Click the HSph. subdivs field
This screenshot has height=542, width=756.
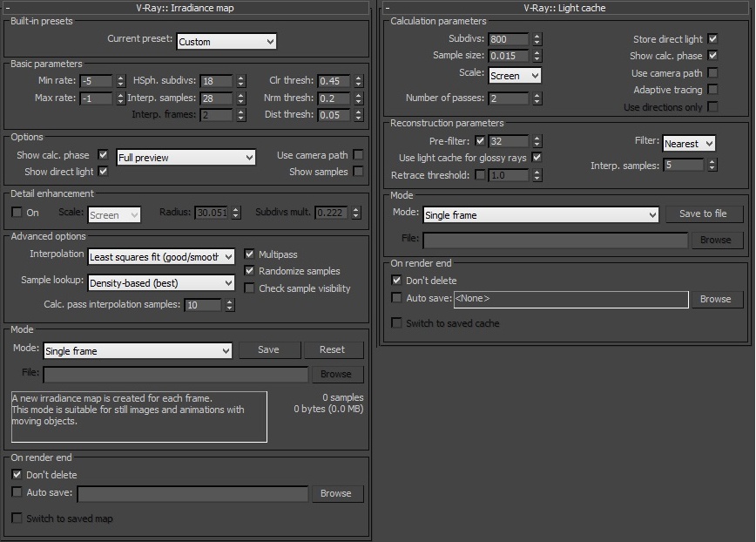pos(217,81)
